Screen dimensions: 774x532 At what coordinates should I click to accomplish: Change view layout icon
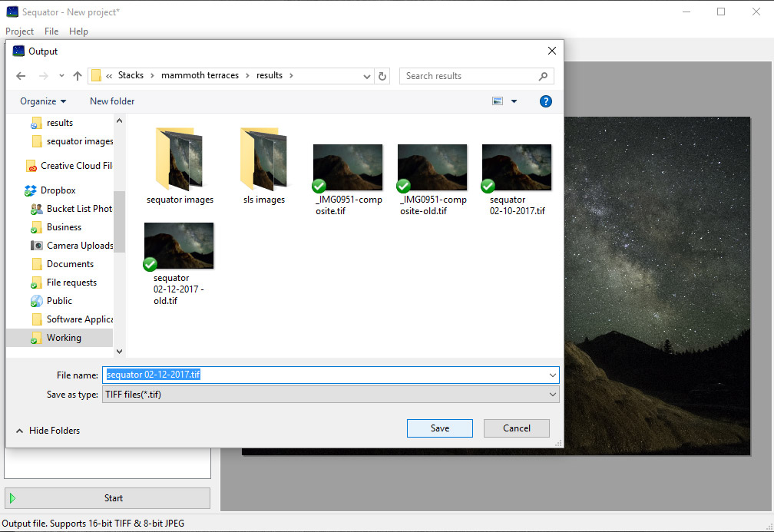tap(498, 101)
